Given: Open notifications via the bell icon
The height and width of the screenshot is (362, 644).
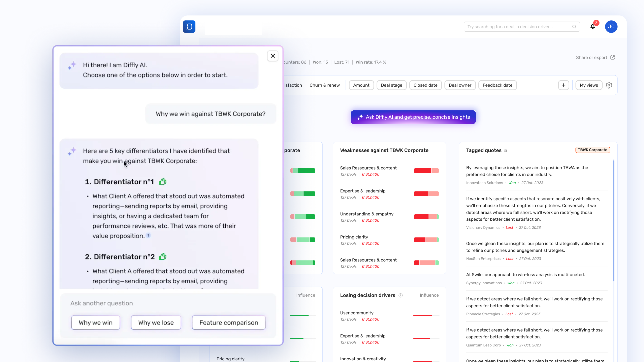Looking at the screenshot, I should (x=592, y=27).
